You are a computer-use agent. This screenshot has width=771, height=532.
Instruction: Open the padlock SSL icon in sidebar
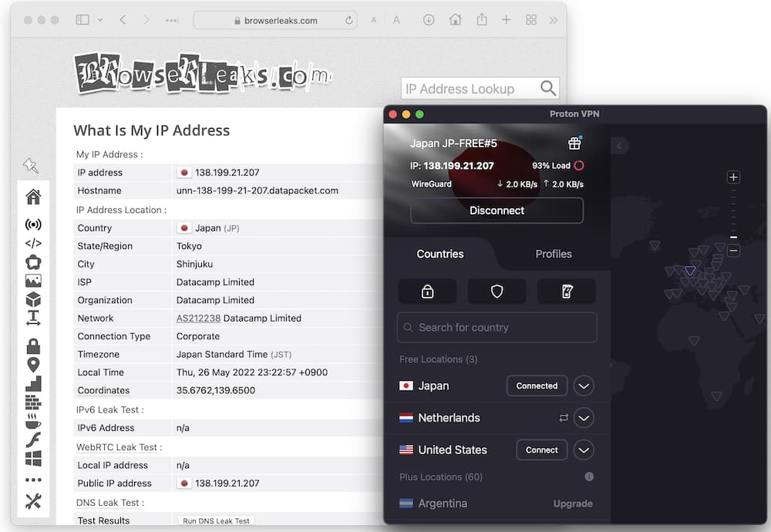[33, 346]
